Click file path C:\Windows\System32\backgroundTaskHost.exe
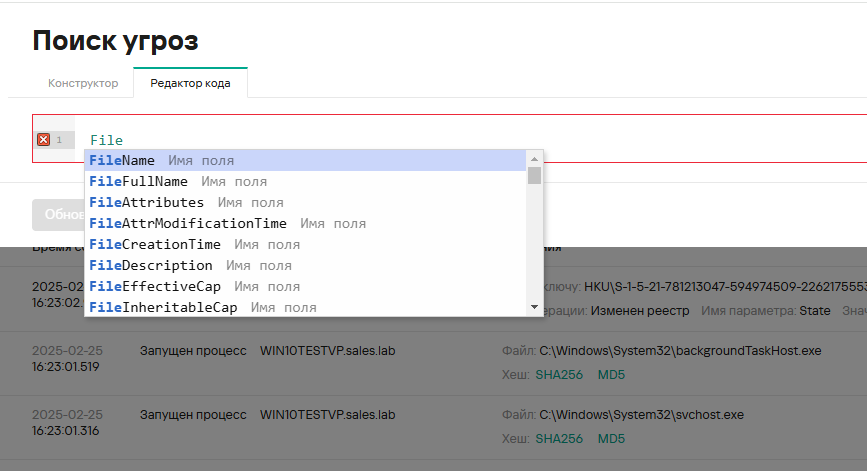Screen dimensions: 867x471 click(680, 351)
